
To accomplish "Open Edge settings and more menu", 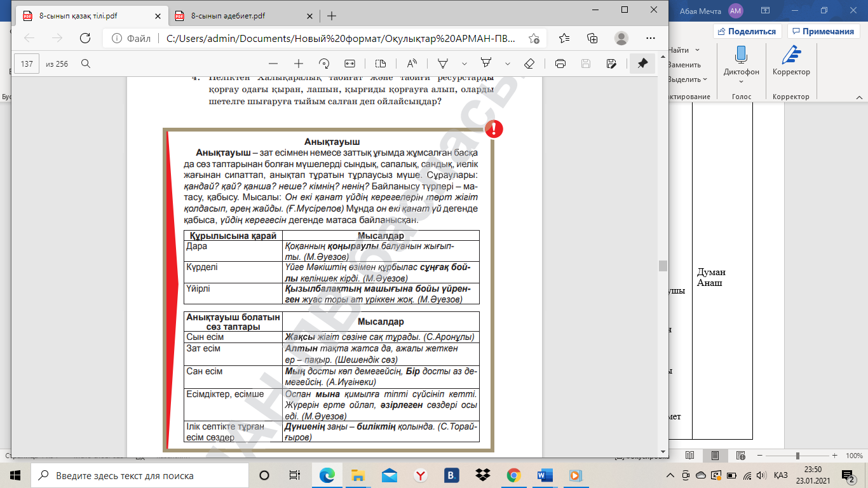I will (649, 37).
